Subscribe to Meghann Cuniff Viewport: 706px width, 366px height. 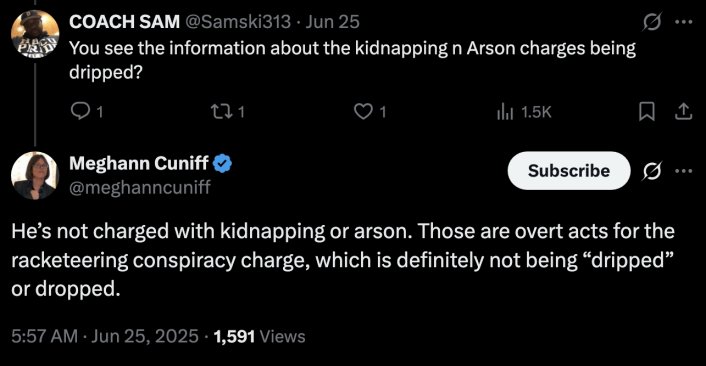tap(569, 171)
